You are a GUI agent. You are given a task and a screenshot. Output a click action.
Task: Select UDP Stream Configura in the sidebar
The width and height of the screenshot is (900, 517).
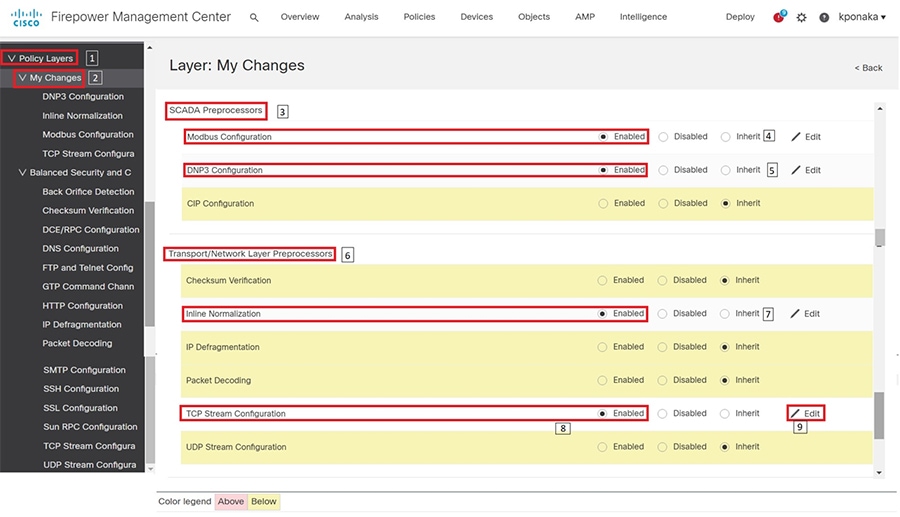click(90, 465)
